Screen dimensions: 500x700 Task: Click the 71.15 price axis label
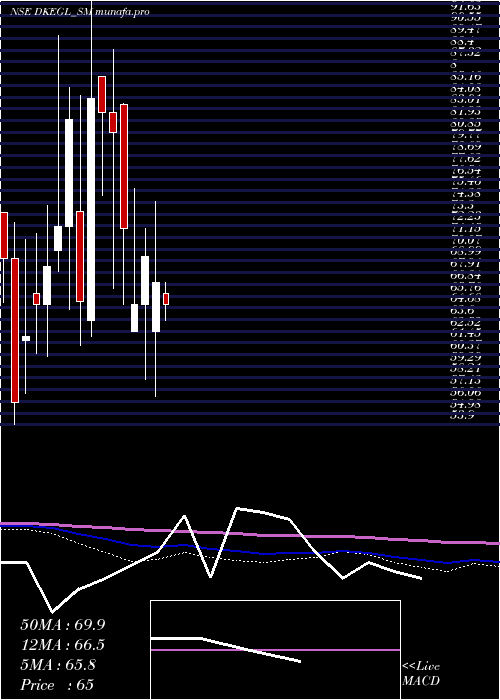tap(466, 229)
